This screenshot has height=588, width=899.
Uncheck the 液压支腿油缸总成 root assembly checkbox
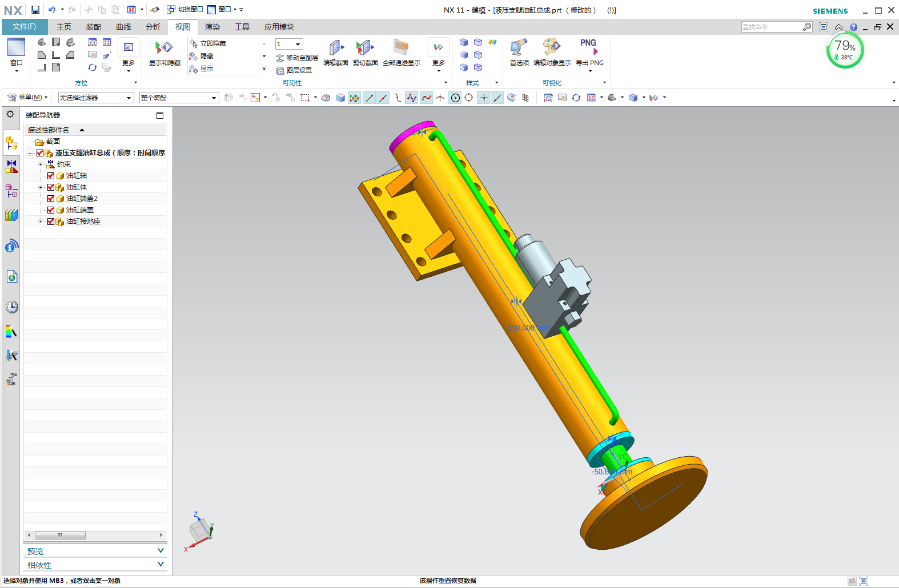[40, 153]
